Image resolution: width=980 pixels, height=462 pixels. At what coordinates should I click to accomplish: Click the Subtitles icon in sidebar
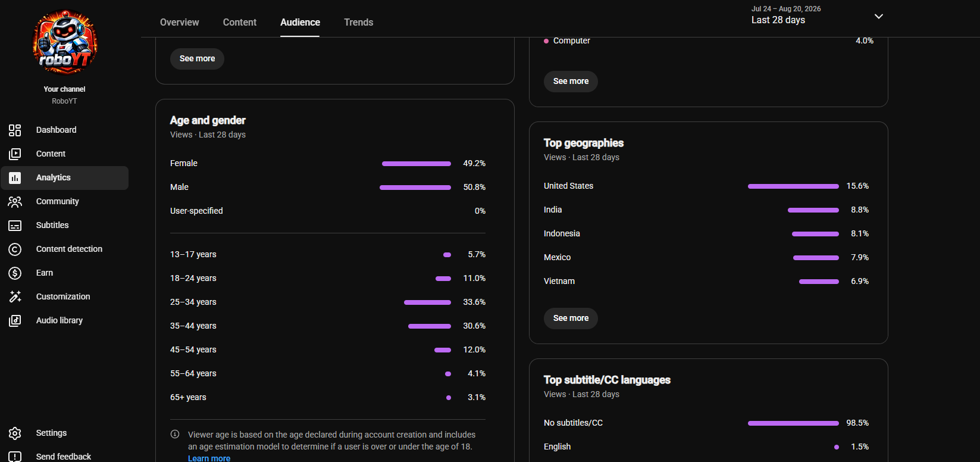point(15,226)
